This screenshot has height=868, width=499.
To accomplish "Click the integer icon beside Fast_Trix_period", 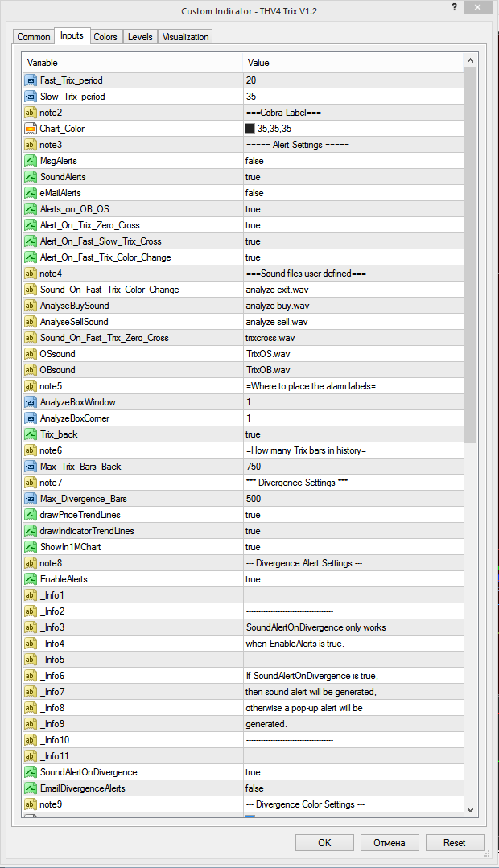I will (x=31, y=80).
